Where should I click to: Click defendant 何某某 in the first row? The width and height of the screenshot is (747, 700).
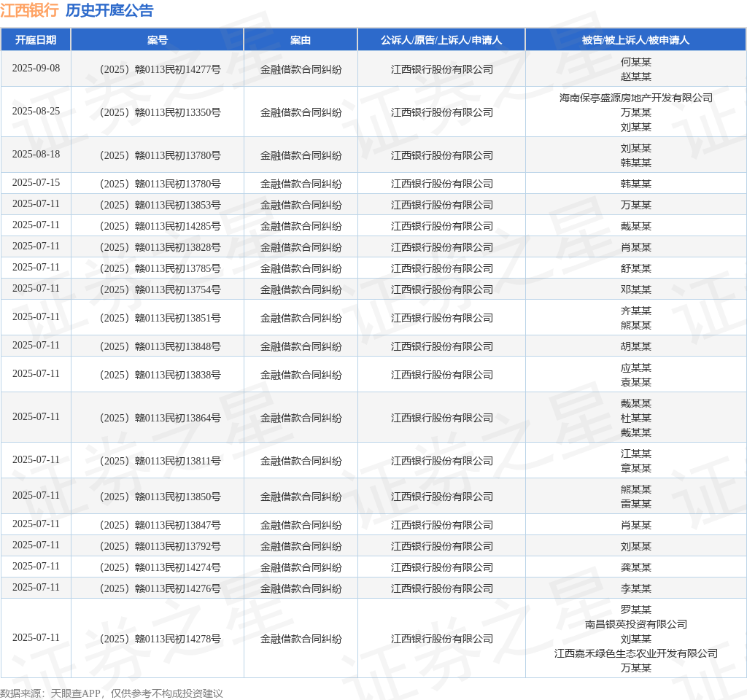coord(635,62)
